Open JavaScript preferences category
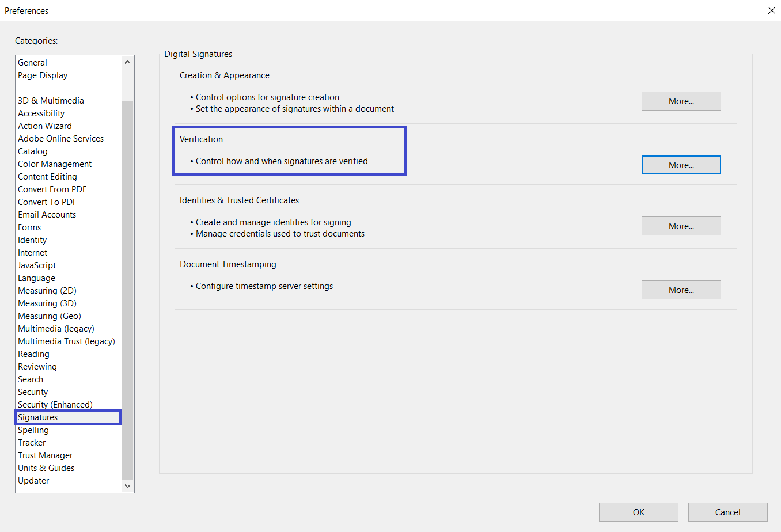 pos(37,265)
